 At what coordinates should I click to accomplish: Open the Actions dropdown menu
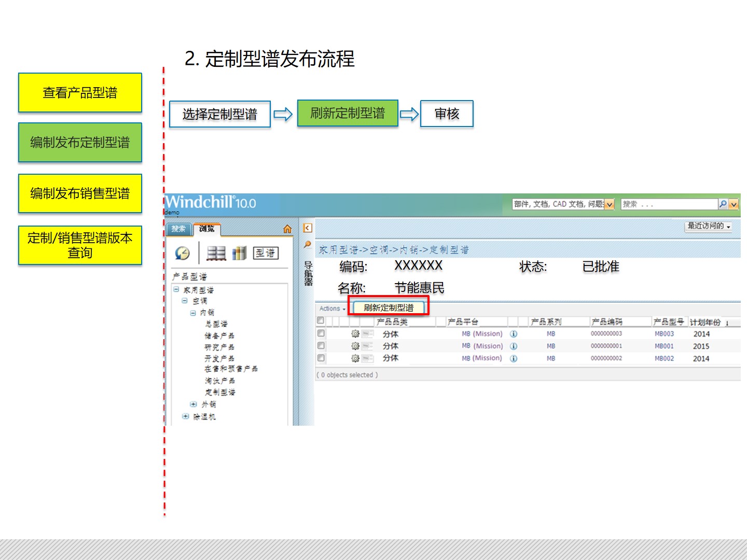coord(332,309)
